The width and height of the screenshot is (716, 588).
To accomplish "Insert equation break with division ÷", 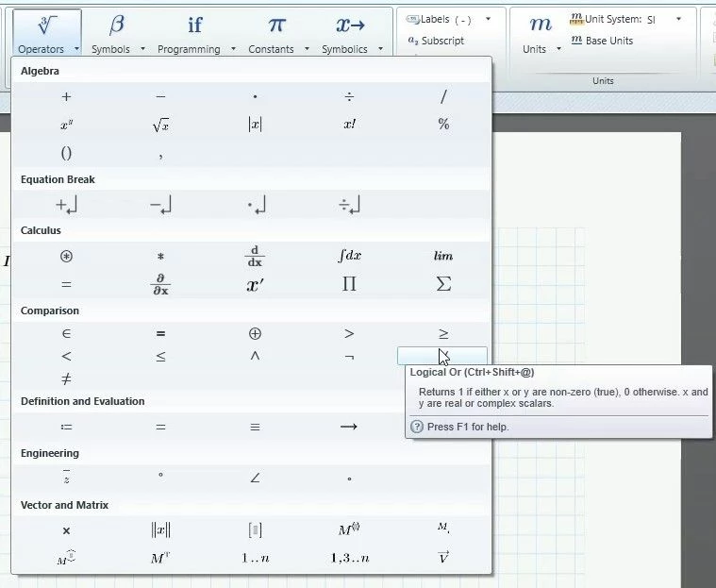I will [349, 205].
